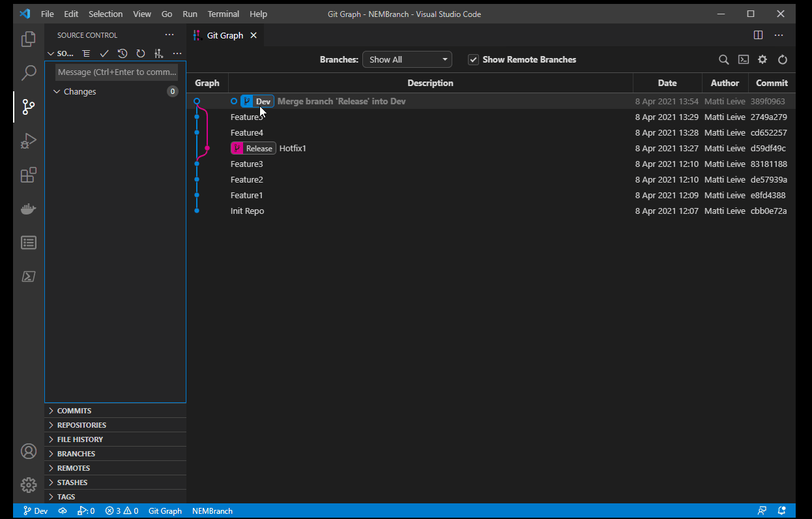Open the Manage gear in activity bar
This screenshot has width=812, height=519.
point(28,485)
